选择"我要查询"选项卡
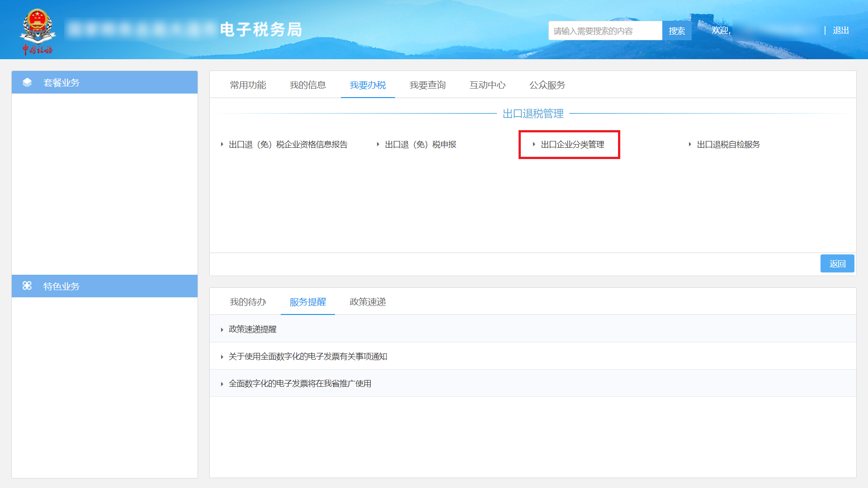 tap(427, 85)
